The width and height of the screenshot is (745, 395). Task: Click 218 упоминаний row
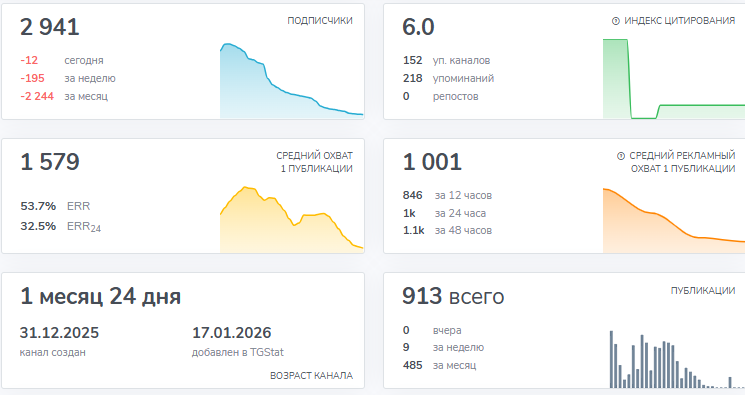[x=449, y=78]
